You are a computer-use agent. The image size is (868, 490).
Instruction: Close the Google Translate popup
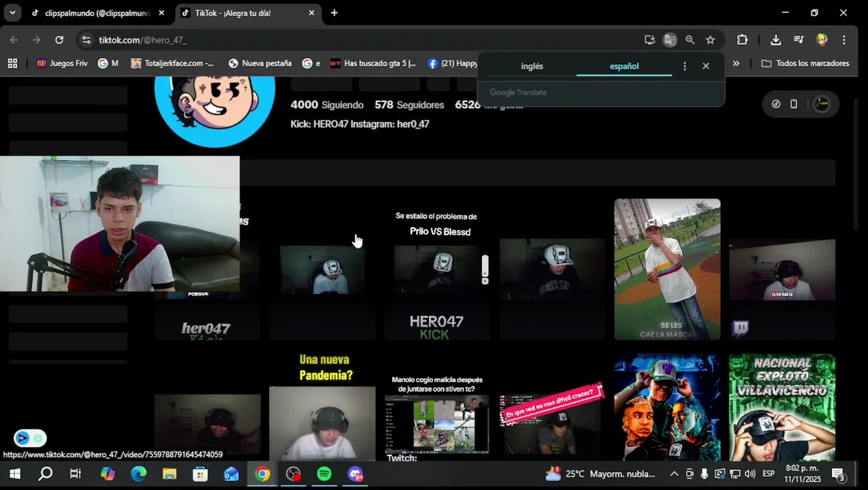point(706,66)
